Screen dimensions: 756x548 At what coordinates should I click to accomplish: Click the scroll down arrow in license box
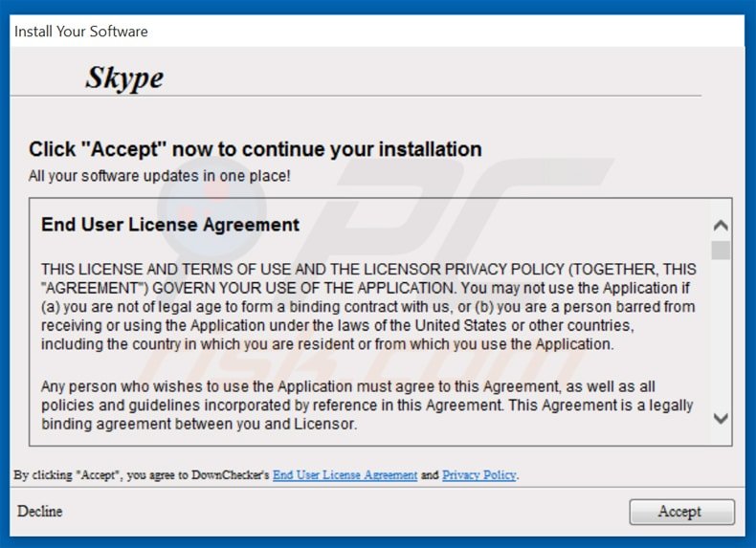point(721,418)
